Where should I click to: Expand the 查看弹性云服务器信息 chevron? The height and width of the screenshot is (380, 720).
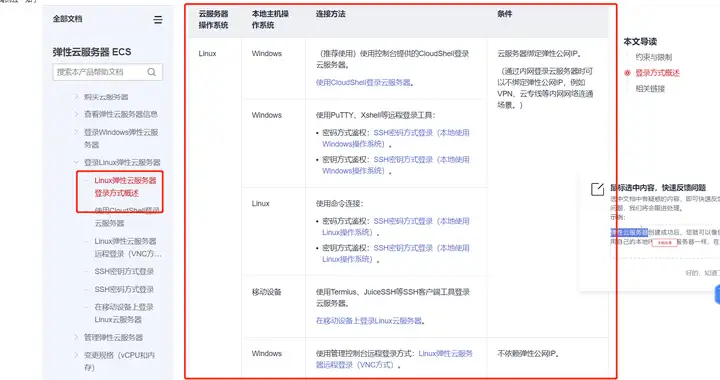click(76, 114)
